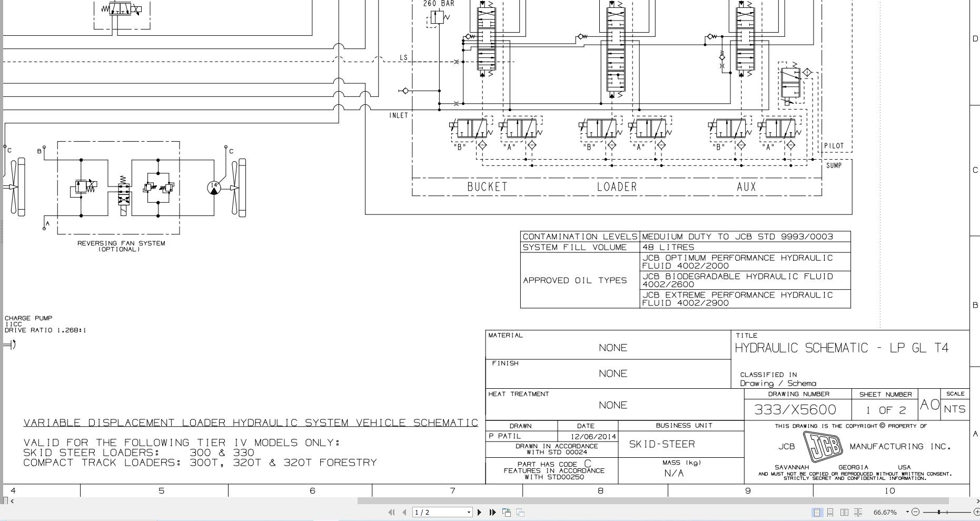This screenshot has width=980, height=521.
Task: Select continuous facing pages layout
Action: coord(858,512)
